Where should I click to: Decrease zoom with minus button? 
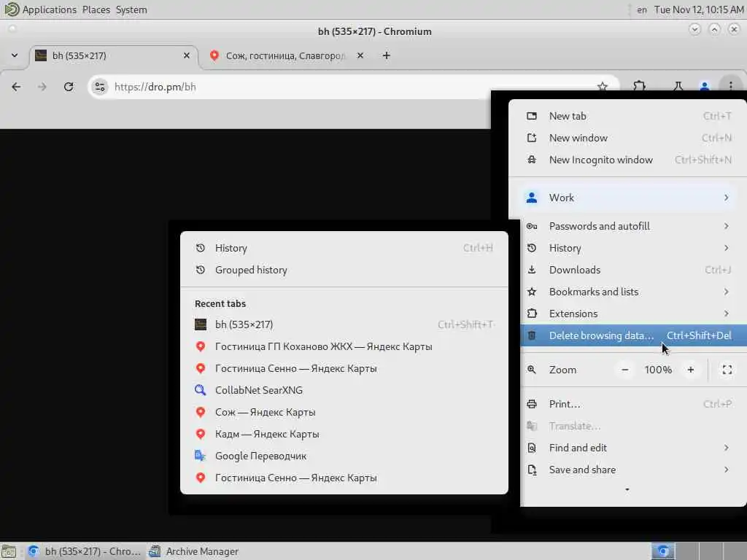tap(625, 370)
